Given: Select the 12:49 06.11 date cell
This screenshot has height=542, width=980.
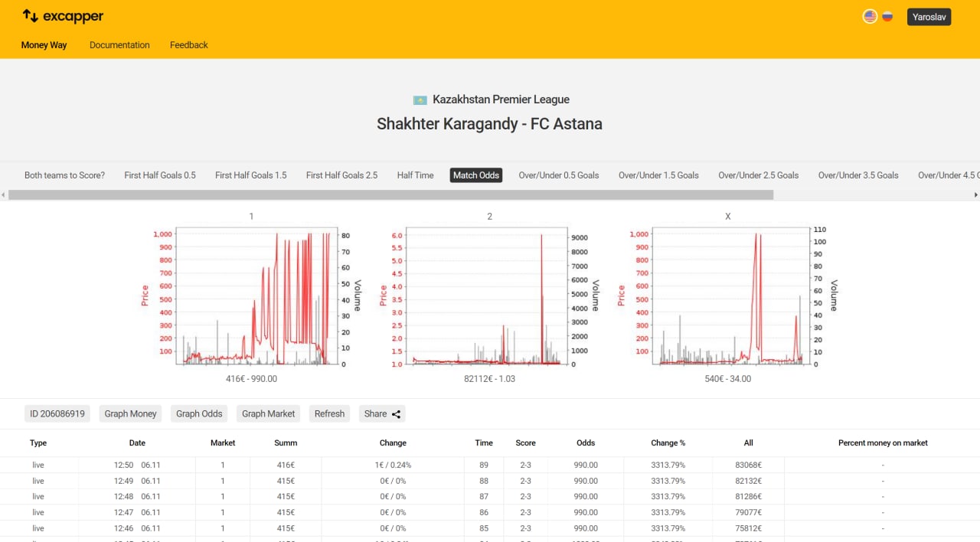Looking at the screenshot, I should pos(137,481).
